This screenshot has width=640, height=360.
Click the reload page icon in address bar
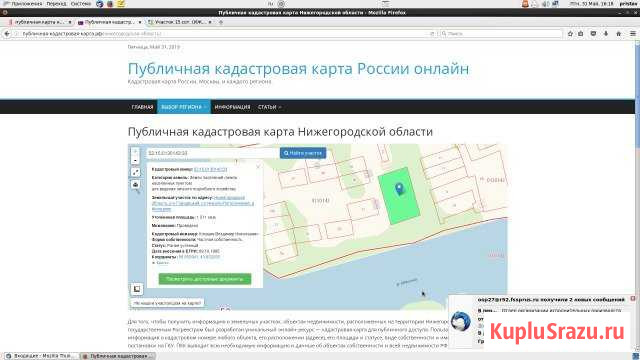[432, 34]
